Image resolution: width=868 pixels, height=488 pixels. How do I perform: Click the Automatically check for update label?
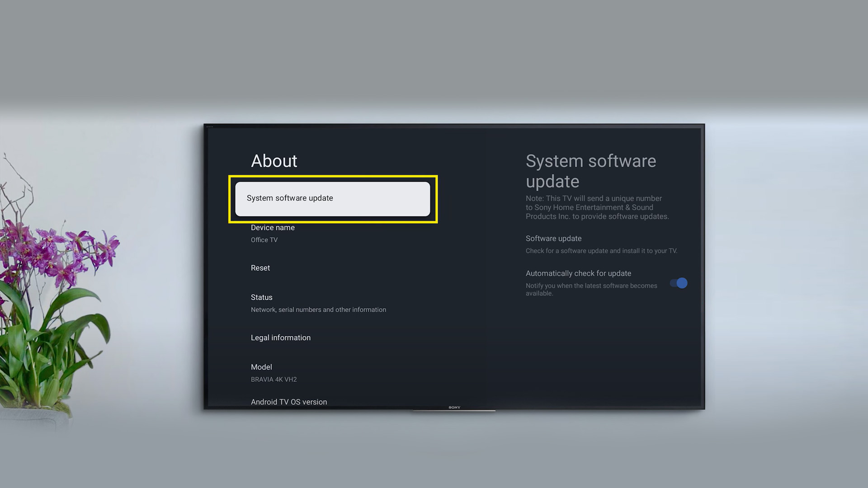tap(578, 273)
